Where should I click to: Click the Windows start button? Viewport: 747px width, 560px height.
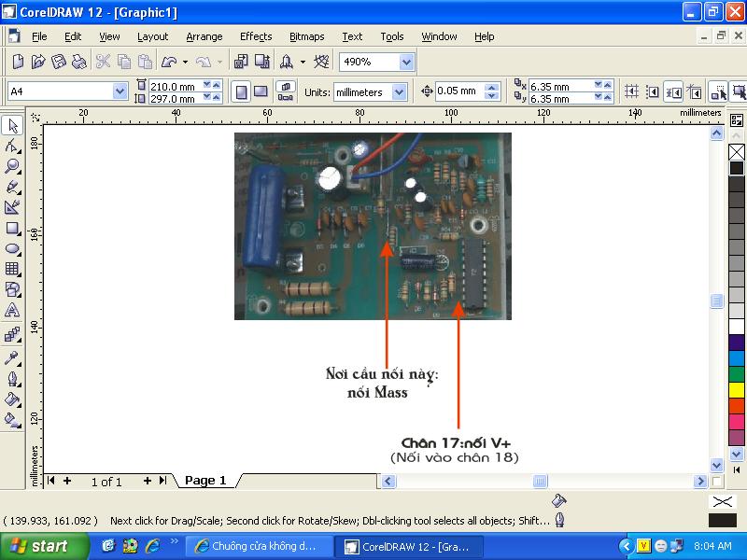(x=44, y=546)
